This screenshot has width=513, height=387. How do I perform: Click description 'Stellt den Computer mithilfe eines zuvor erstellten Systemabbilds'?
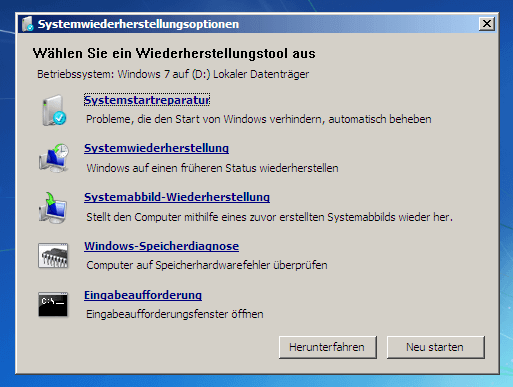pyautogui.click(x=242, y=217)
